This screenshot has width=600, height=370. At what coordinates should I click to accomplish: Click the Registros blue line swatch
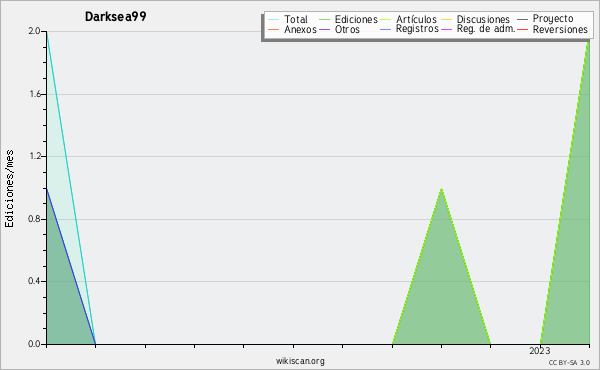point(386,29)
